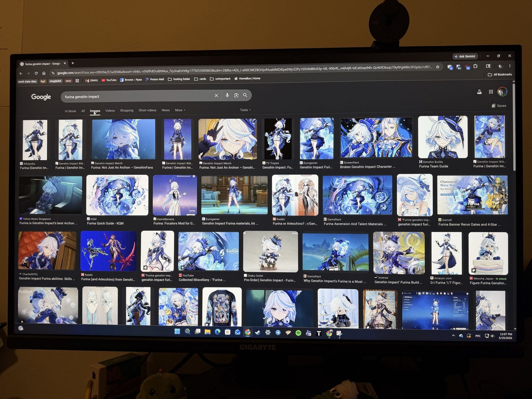Screen dimensions: 532x399
Task: Clear the search box with the X icon
Action: coord(216,95)
